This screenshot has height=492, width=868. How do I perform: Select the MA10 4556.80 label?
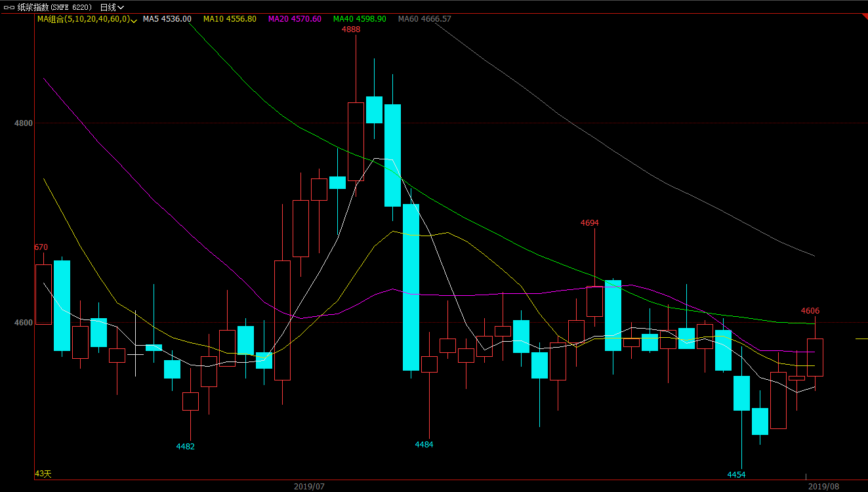pyautogui.click(x=230, y=19)
